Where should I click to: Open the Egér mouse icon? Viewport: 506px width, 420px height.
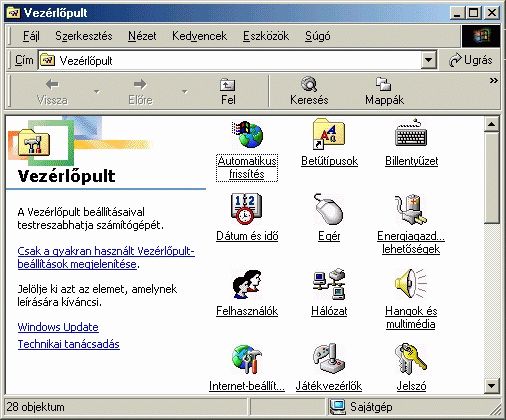[x=329, y=209]
